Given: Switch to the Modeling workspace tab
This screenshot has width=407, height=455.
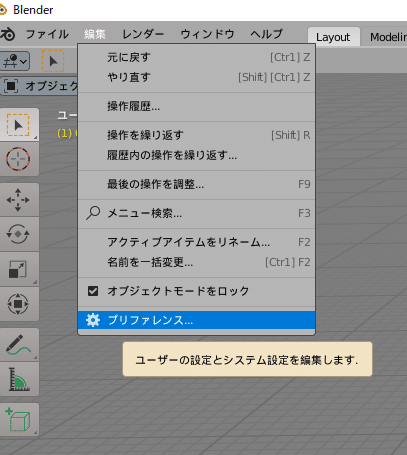Looking at the screenshot, I should coord(386,37).
